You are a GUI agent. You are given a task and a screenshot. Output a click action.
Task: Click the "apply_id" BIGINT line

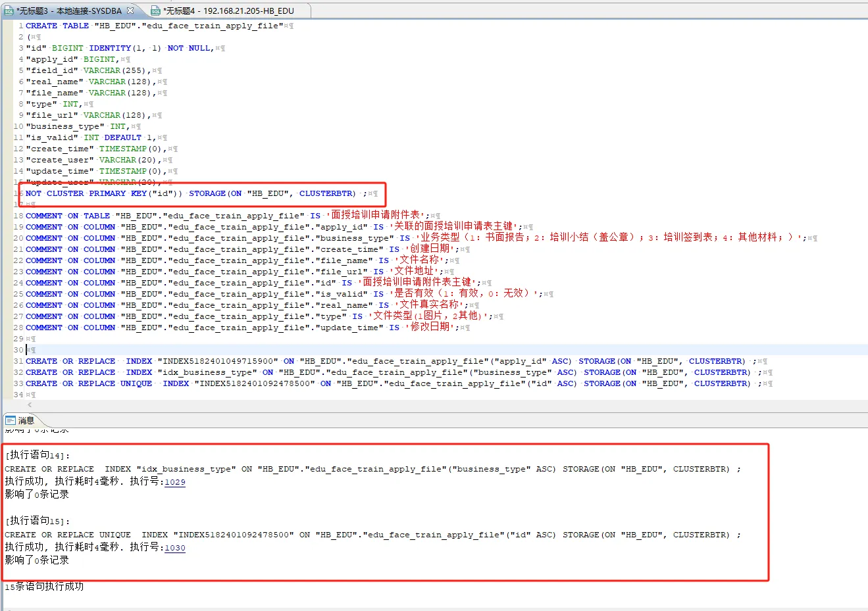(73, 59)
